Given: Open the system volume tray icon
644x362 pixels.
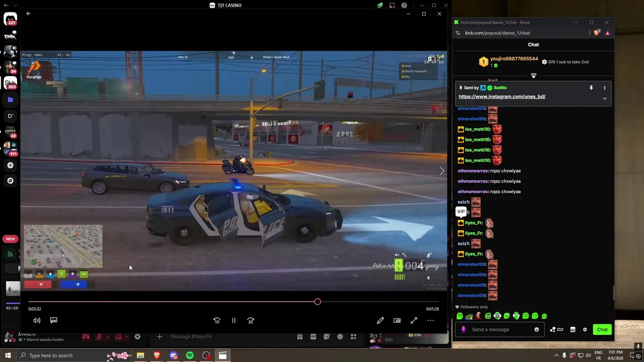Looking at the screenshot, I should (x=589, y=355).
